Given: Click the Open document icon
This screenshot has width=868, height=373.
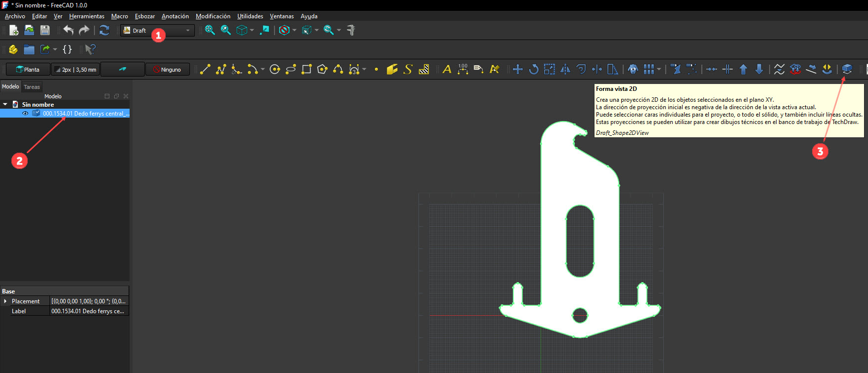Looking at the screenshot, I should 29,30.
